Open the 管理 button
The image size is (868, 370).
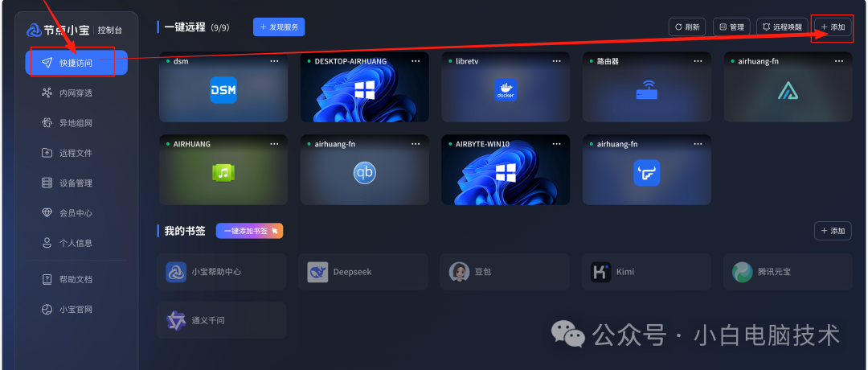point(731,27)
